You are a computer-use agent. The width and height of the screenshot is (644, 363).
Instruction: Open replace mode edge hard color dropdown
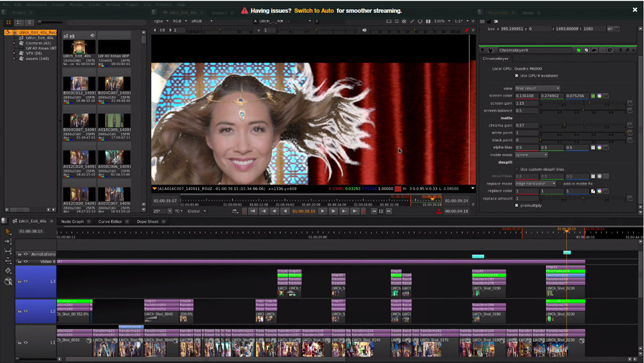tap(535, 183)
